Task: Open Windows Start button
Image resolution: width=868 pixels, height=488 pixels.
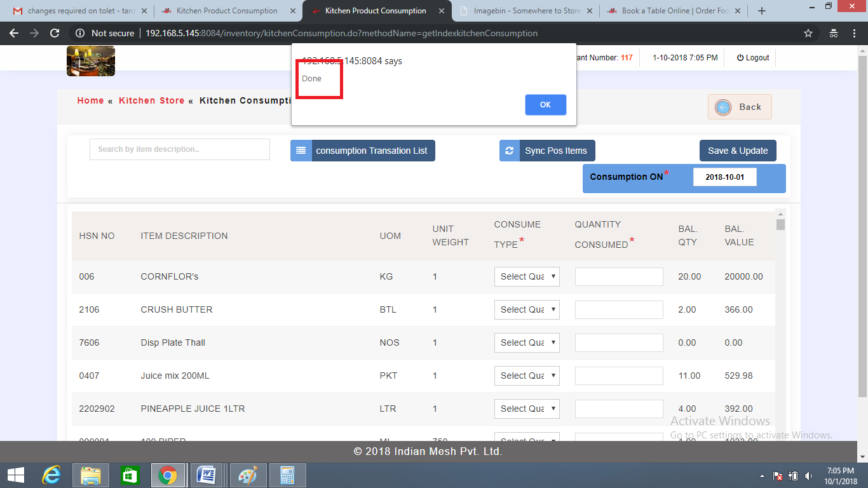Action: pyautogui.click(x=15, y=475)
